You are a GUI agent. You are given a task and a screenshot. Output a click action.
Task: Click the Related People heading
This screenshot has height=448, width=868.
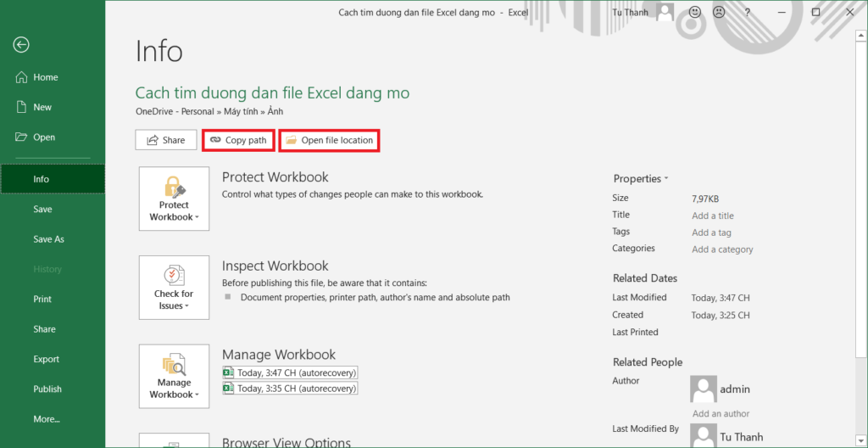(647, 362)
